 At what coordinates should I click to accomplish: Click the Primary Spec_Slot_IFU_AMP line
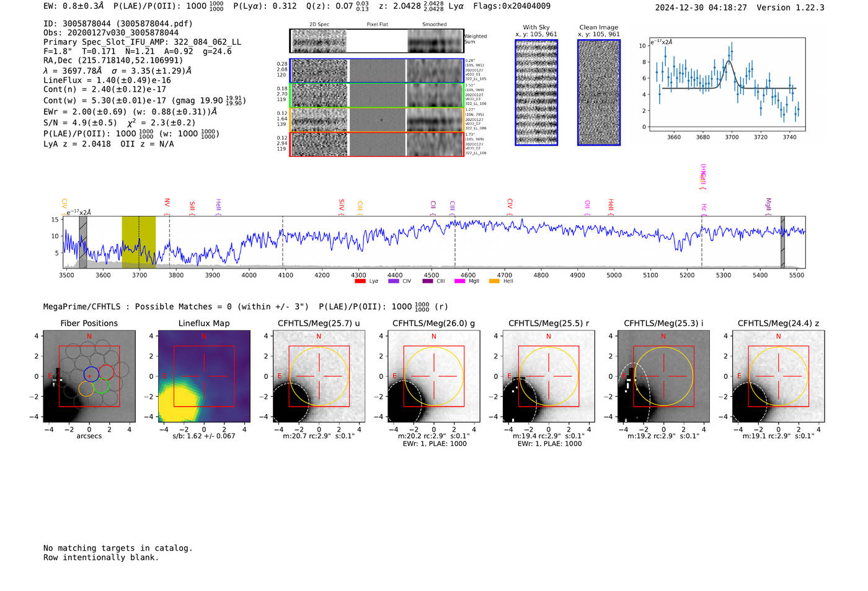pyautogui.click(x=142, y=42)
